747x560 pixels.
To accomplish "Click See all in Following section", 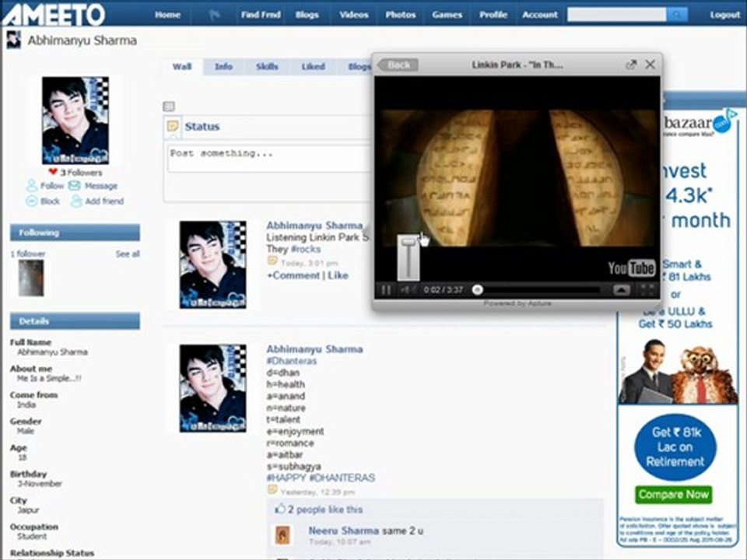I will pos(127,254).
